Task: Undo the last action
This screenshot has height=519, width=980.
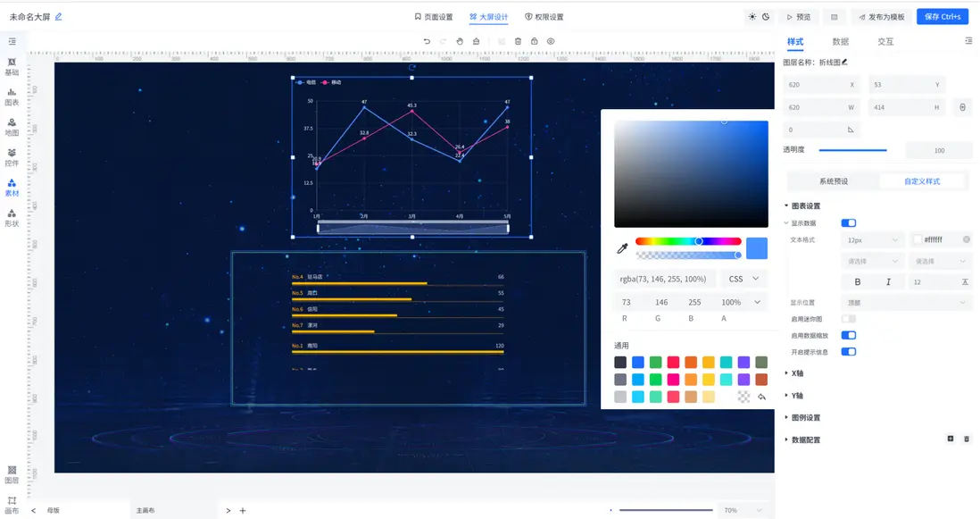Action: coord(427,41)
